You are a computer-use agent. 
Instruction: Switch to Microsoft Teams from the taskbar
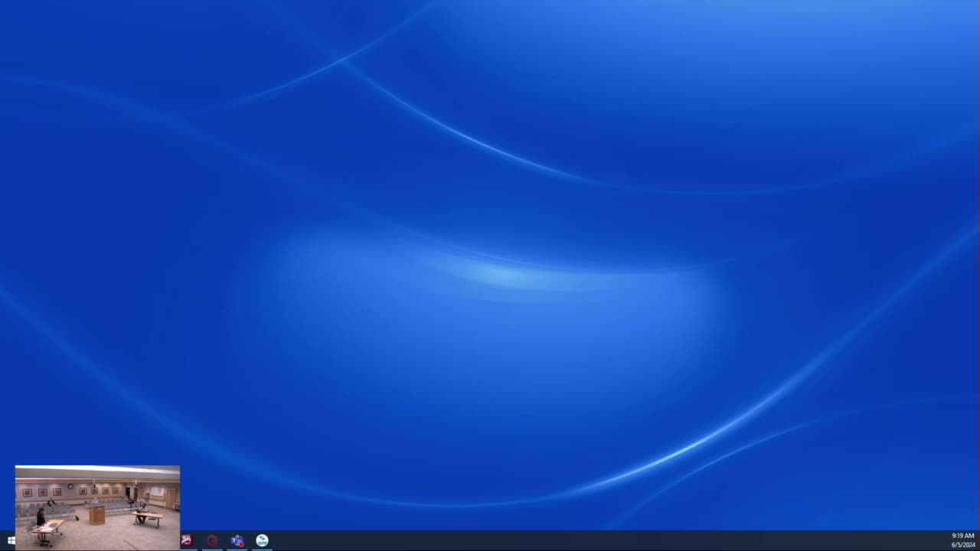click(237, 540)
